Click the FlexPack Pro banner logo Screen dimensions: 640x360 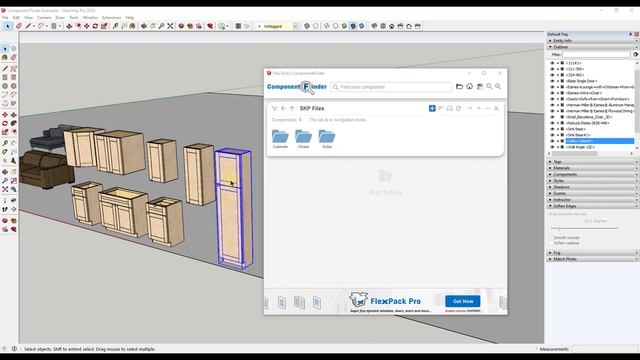[386, 301]
